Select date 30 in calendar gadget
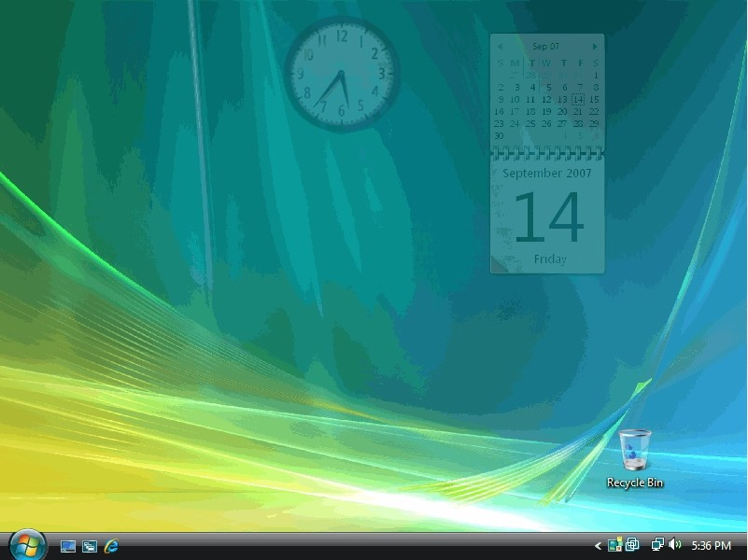The width and height of the screenshot is (748, 560). click(499, 136)
